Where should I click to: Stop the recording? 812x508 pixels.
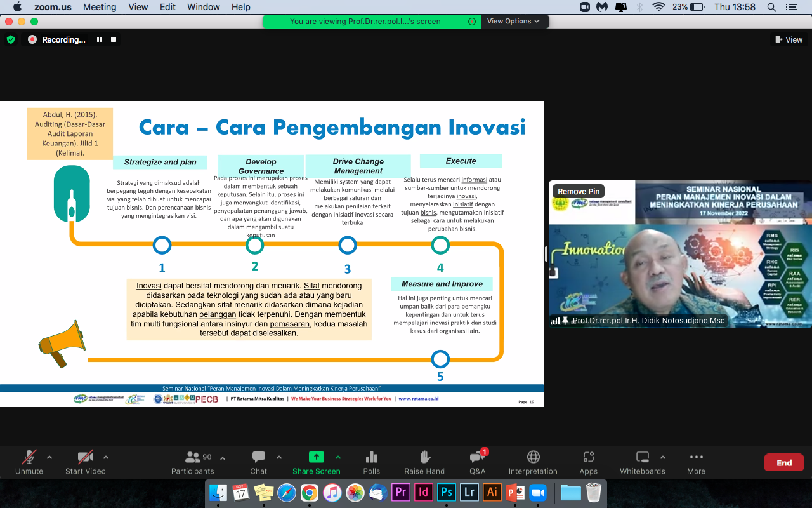(114, 39)
